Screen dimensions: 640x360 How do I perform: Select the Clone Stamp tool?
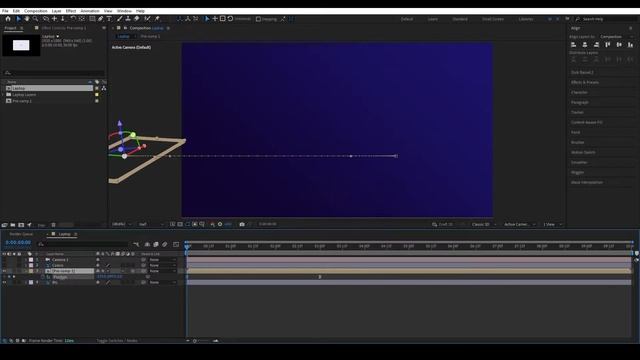(128, 19)
